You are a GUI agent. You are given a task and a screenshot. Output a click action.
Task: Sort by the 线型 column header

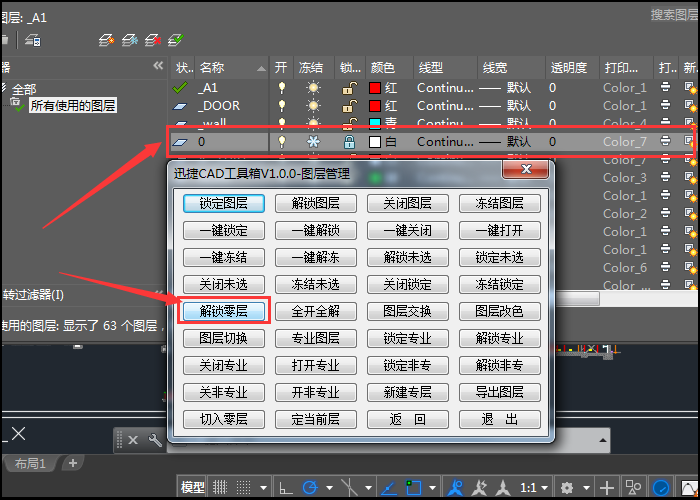[x=446, y=67]
